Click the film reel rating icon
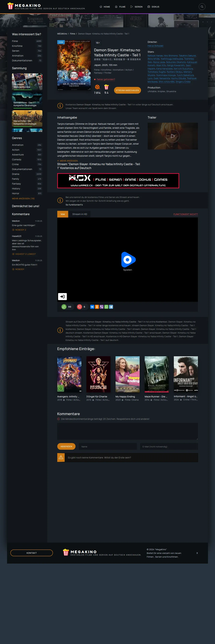Viewport: 215px width, 644px height. coord(97,87)
